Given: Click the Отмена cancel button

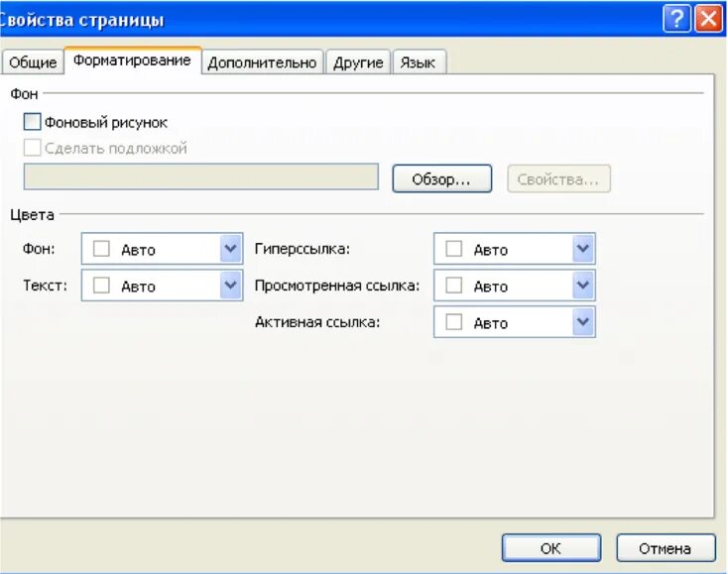Looking at the screenshot, I should coord(666,548).
